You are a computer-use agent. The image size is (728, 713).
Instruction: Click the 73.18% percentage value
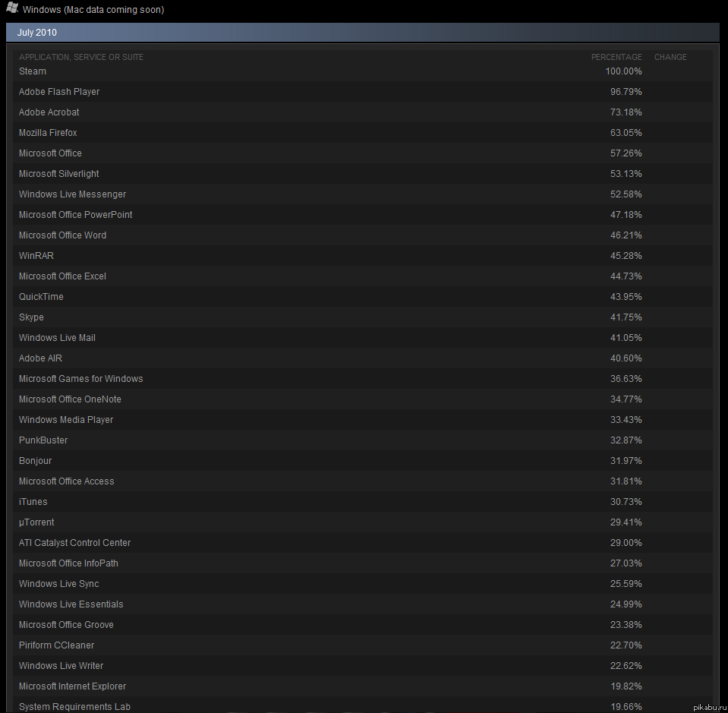tap(626, 112)
